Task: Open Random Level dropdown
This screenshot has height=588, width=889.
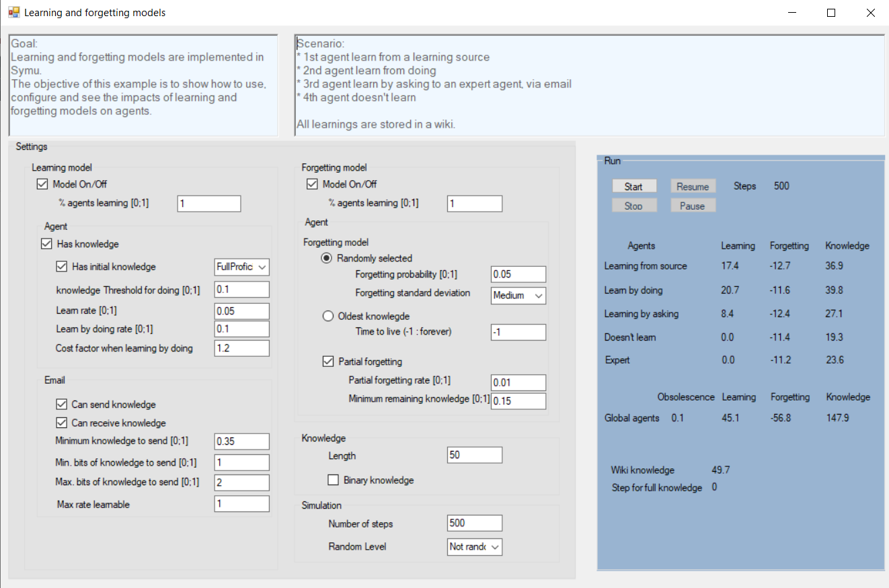Action: [475, 546]
